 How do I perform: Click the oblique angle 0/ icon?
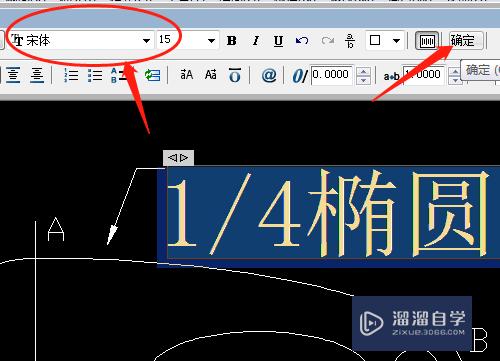(x=299, y=75)
